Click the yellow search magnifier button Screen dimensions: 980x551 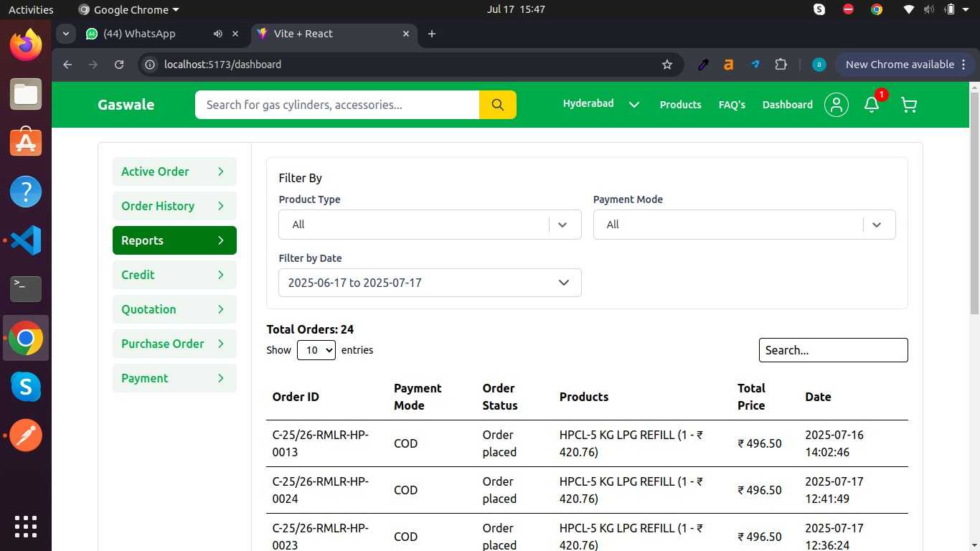(497, 105)
